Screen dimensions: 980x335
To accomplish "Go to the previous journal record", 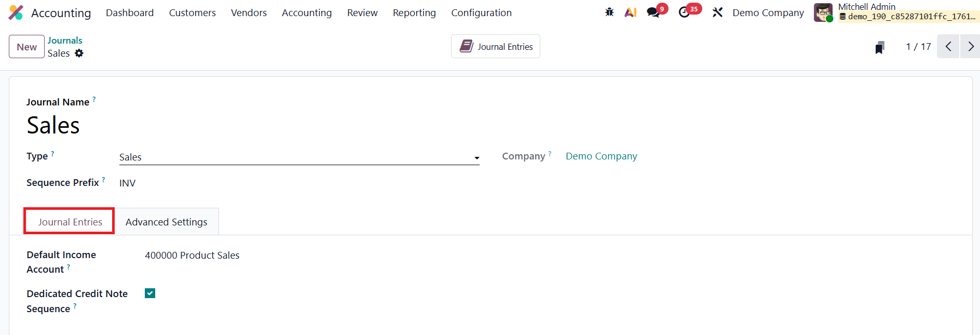I will 948,47.
